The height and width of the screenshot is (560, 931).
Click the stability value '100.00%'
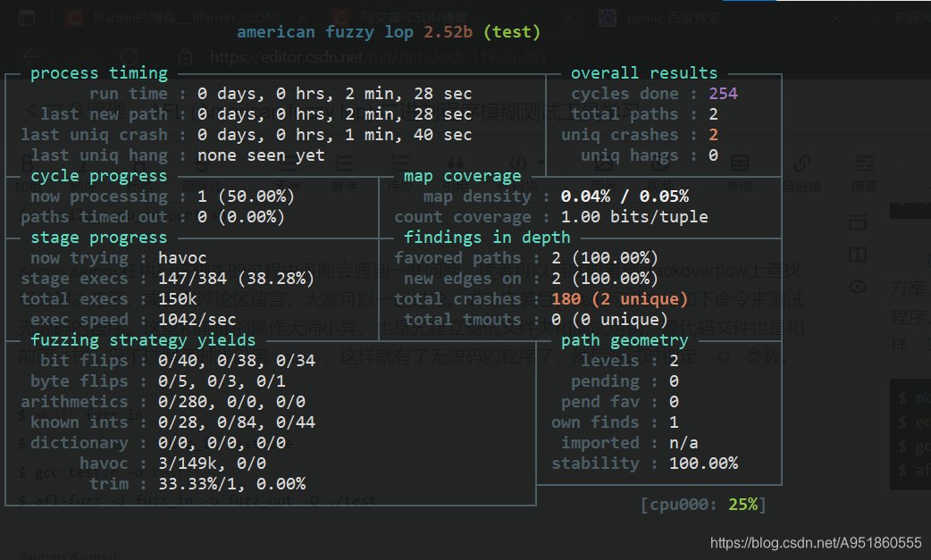point(703,464)
